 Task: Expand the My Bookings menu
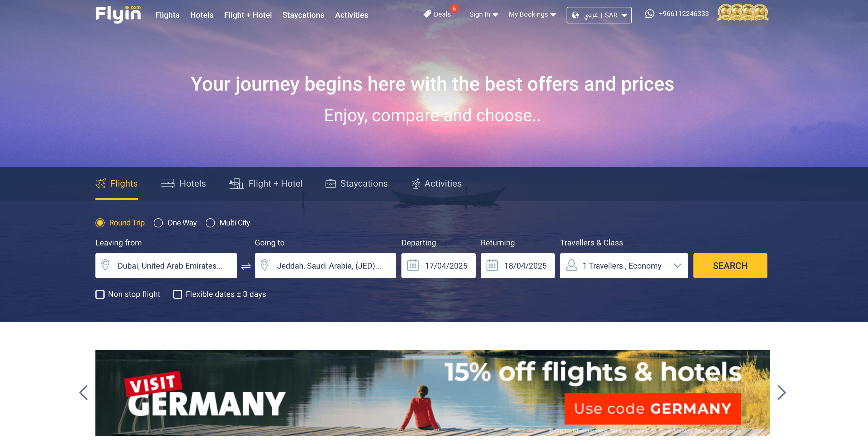pyautogui.click(x=532, y=15)
